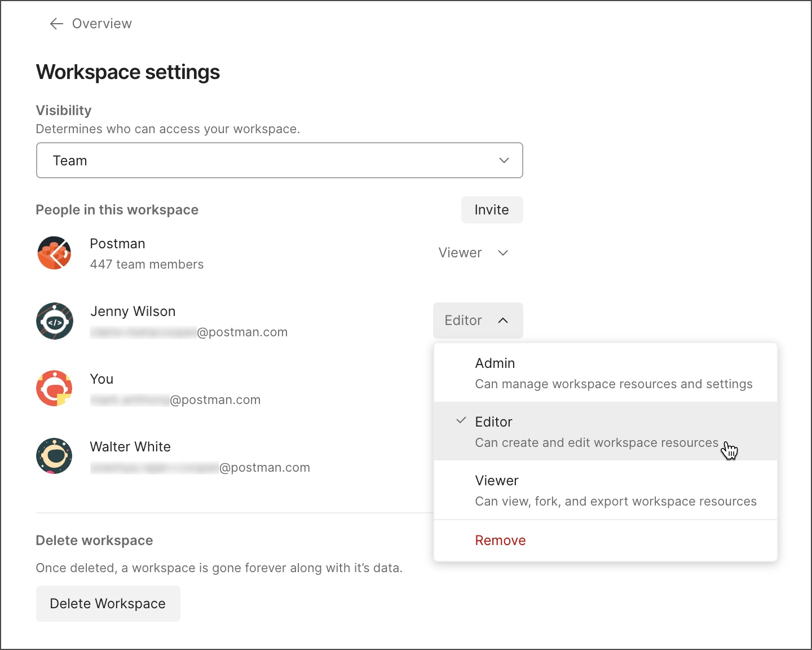Image resolution: width=812 pixels, height=650 pixels.
Task: Click 'People in this workspace' label
Action: 117,210
